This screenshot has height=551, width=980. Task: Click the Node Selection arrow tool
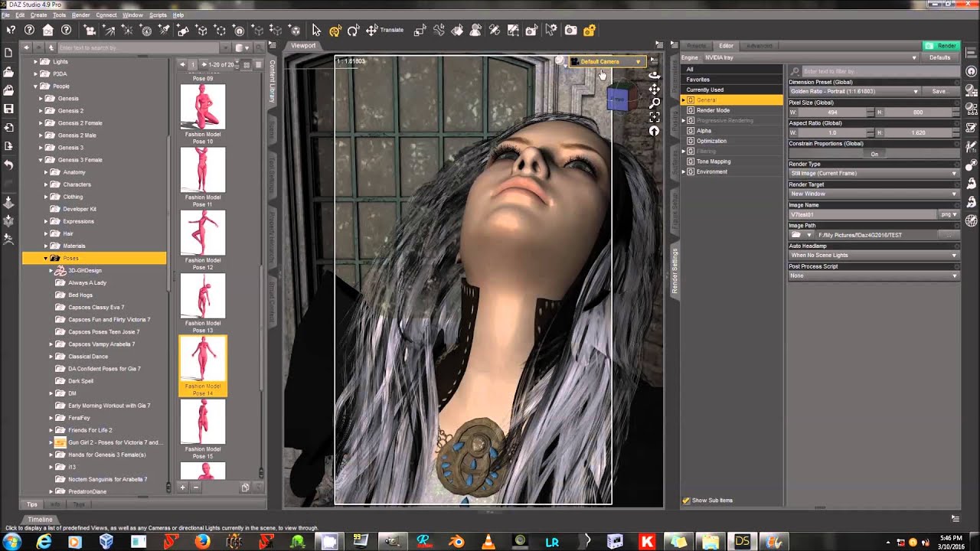coord(316,31)
